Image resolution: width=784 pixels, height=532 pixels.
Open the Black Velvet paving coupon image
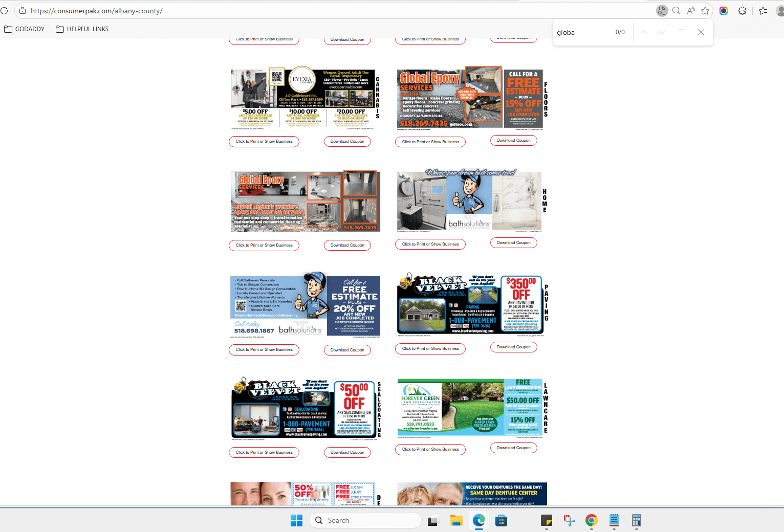coord(473,304)
